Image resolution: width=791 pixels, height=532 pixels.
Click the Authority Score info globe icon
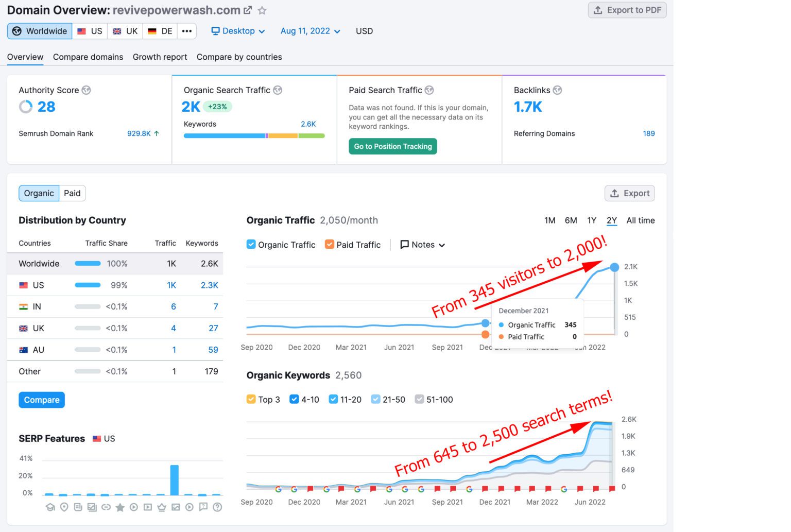point(87,90)
